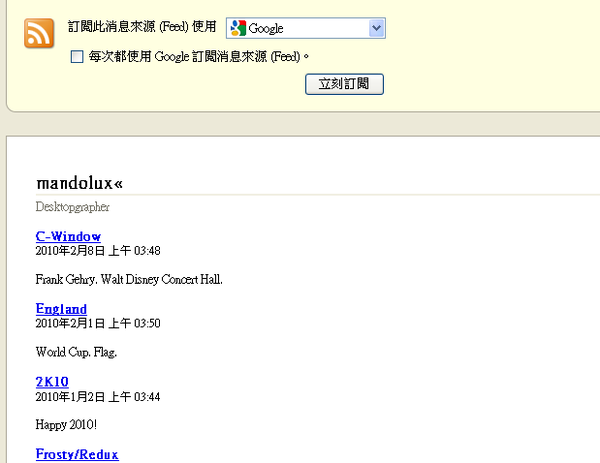600x463 pixels.
Task: Open the England feed entry link
Action: [61, 309]
